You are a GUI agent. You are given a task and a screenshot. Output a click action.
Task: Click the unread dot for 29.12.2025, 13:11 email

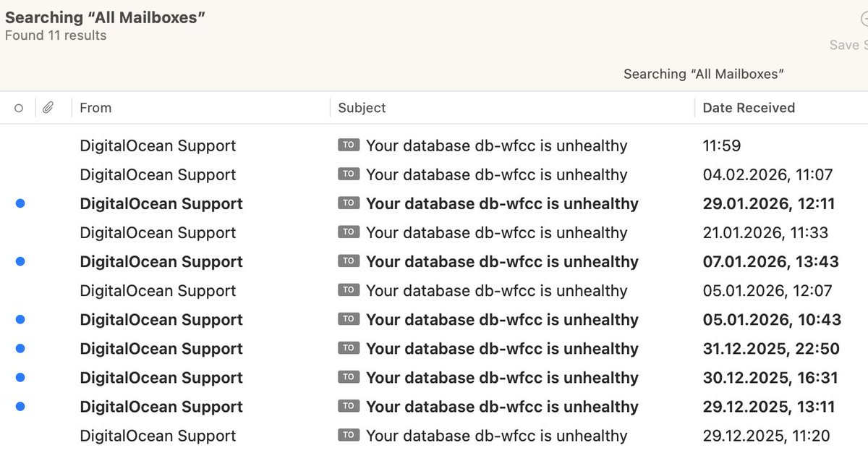(x=20, y=407)
